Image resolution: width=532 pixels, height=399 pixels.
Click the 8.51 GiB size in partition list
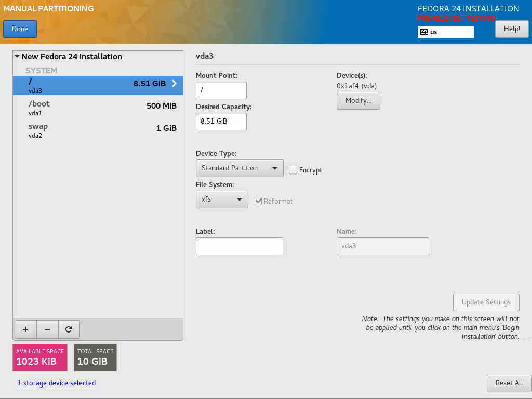coord(150,84)
